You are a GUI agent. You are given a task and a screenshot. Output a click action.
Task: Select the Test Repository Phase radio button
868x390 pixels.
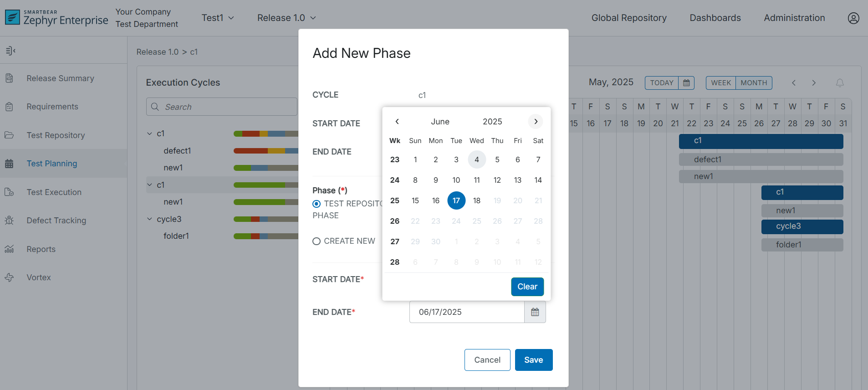tap(317, 204)
